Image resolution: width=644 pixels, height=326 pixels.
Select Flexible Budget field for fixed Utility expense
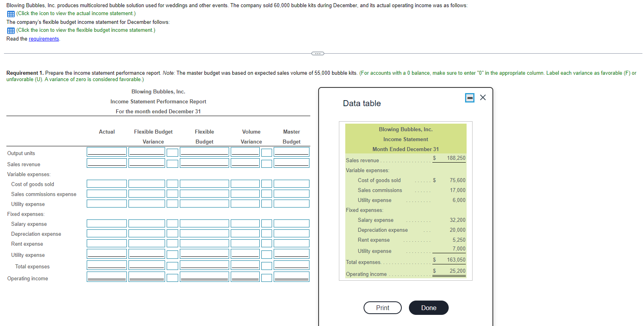pyautogui.click(x=204, y=254)
